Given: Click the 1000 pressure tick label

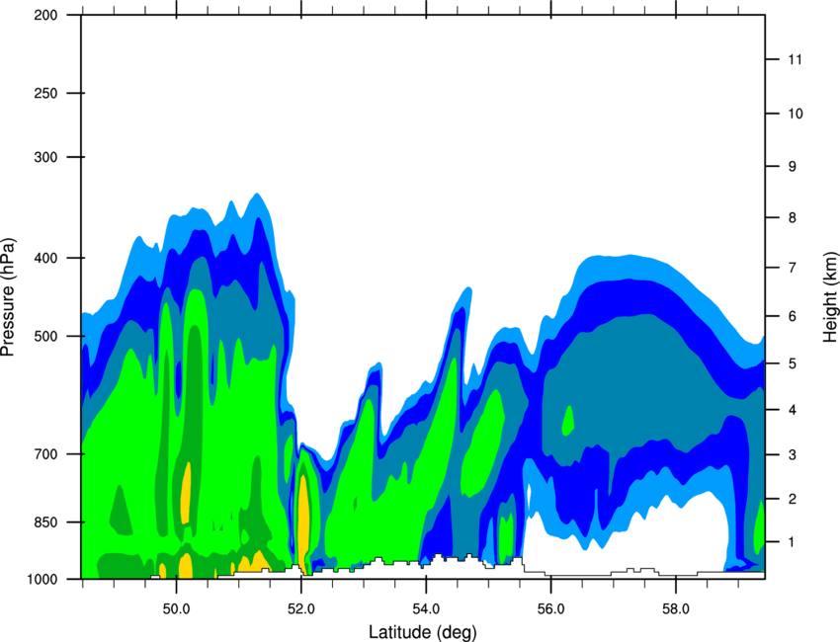Looking at the screenshot, I should pyautogui.click(x=42, y=580).
